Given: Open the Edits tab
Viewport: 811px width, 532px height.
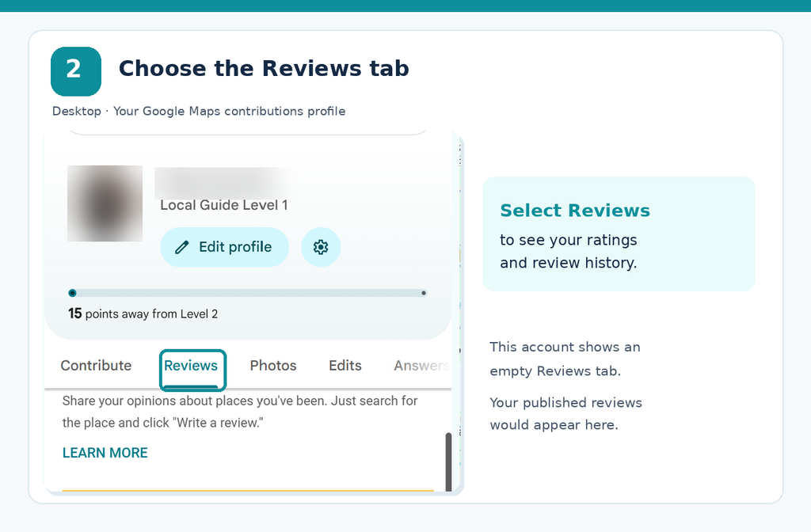Looking at the screenshot, I should [x=345, y=366].
